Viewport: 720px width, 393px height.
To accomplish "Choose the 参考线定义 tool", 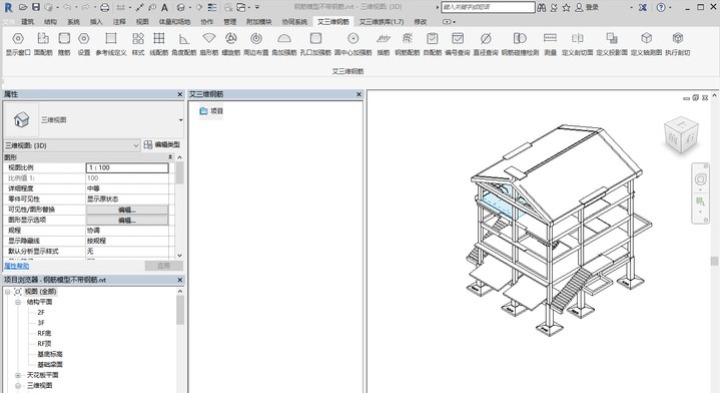I will pos(111,44).
